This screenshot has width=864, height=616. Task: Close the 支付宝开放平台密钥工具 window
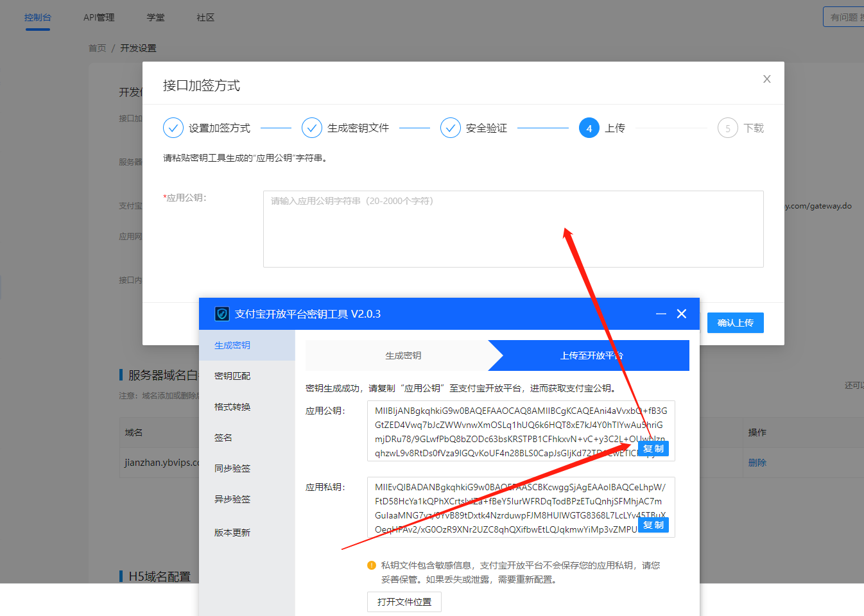pos(682,314)
